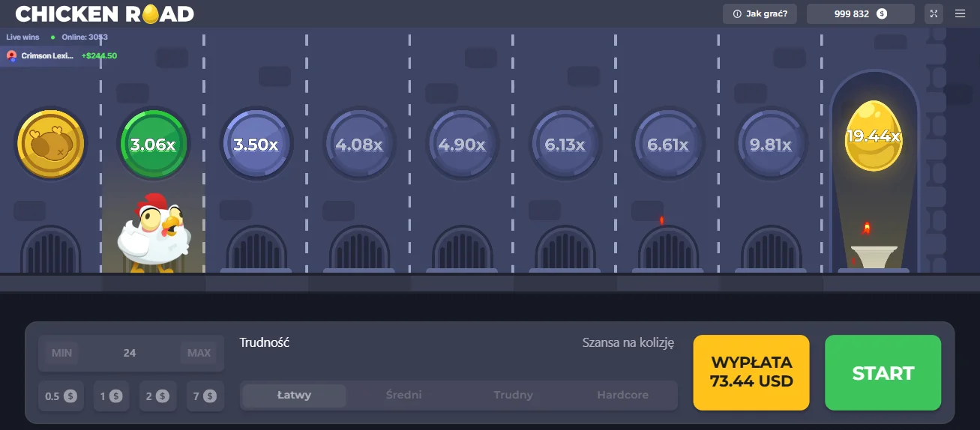Click the bet amount field showing 24
The height and width of the screenshot is (430, 980).
click(130, 353)
